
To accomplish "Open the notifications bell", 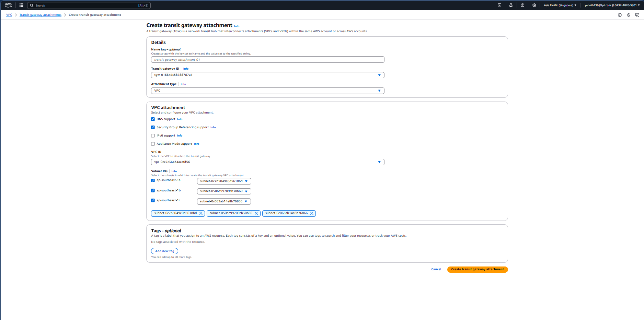I will coord(511,5).
